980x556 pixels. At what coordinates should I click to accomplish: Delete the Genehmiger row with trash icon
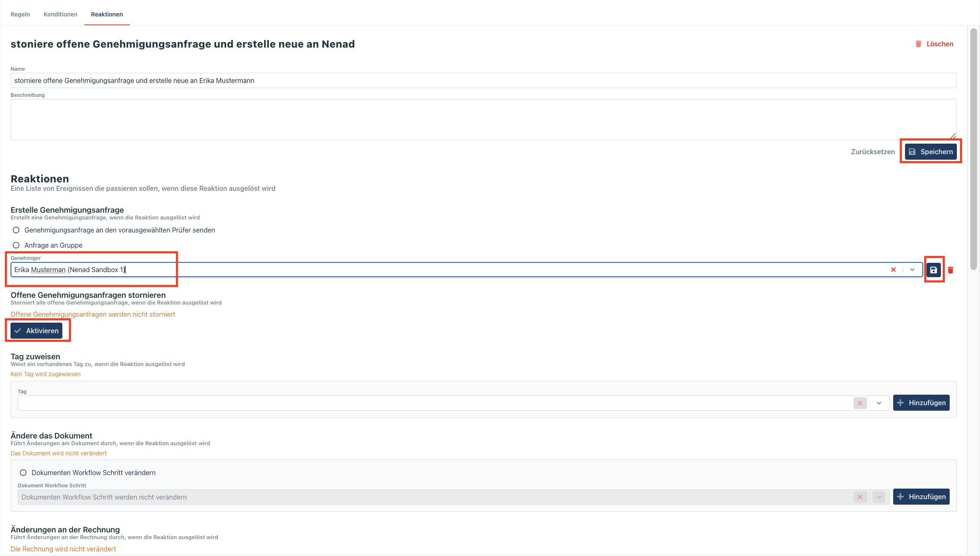coord(951,270)
